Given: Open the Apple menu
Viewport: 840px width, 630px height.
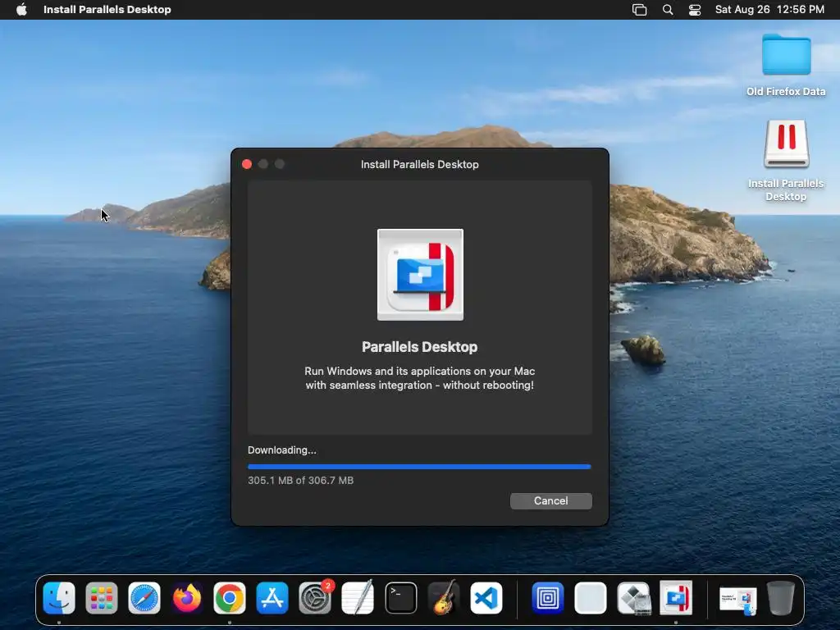Looking at the screenshot, I should 21,10.
